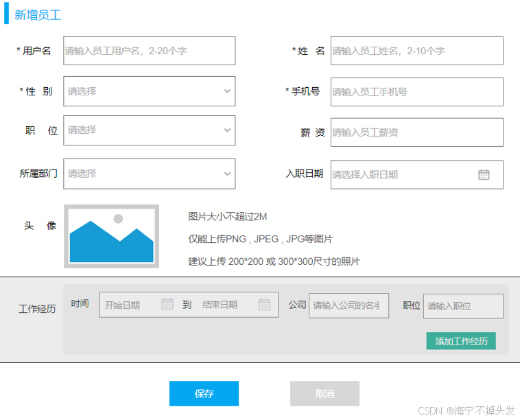
Task: Click the 图片大小不超过2M hint text
Action: [x=228, y=217]
